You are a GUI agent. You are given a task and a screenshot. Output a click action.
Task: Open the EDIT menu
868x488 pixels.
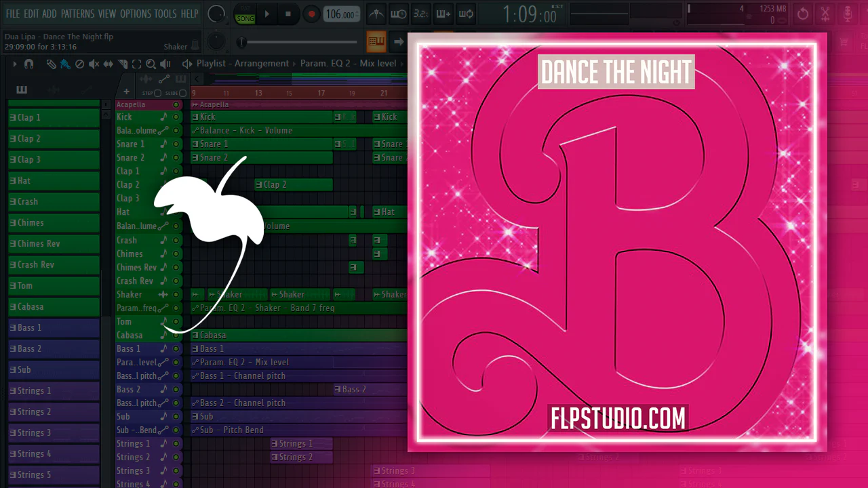click(x=31, y=14)
